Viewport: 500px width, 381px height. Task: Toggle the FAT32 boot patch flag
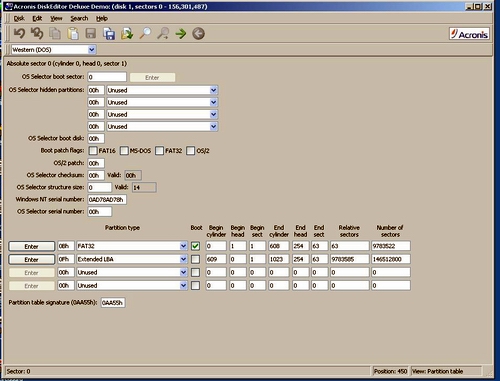click(159, 151)
